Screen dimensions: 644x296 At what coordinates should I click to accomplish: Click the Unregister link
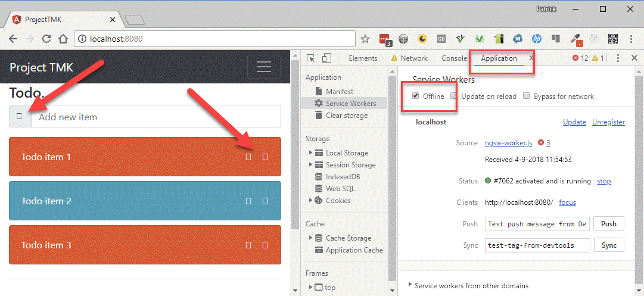[x=608, y=122]
